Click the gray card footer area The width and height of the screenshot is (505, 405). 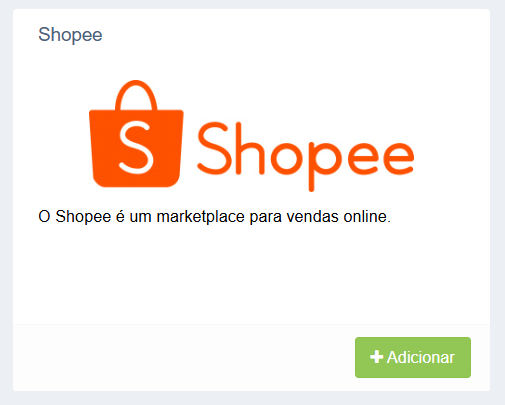[251, 357]
